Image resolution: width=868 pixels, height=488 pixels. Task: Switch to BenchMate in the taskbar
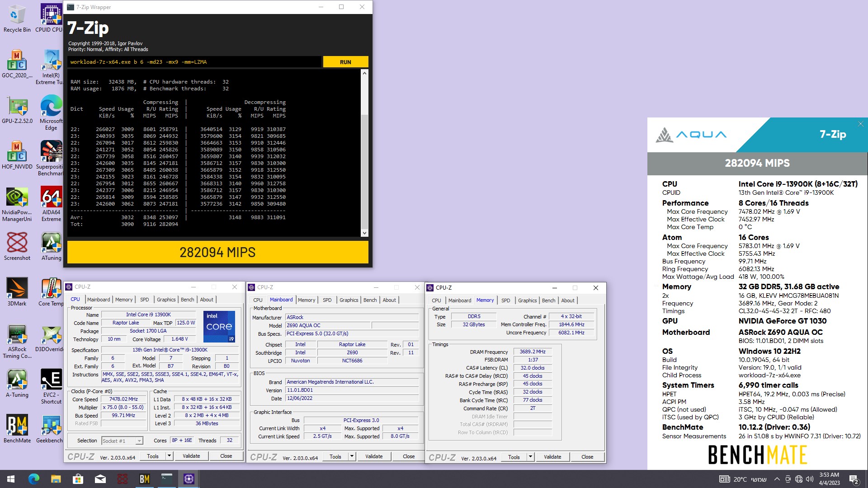click(144, 479)
